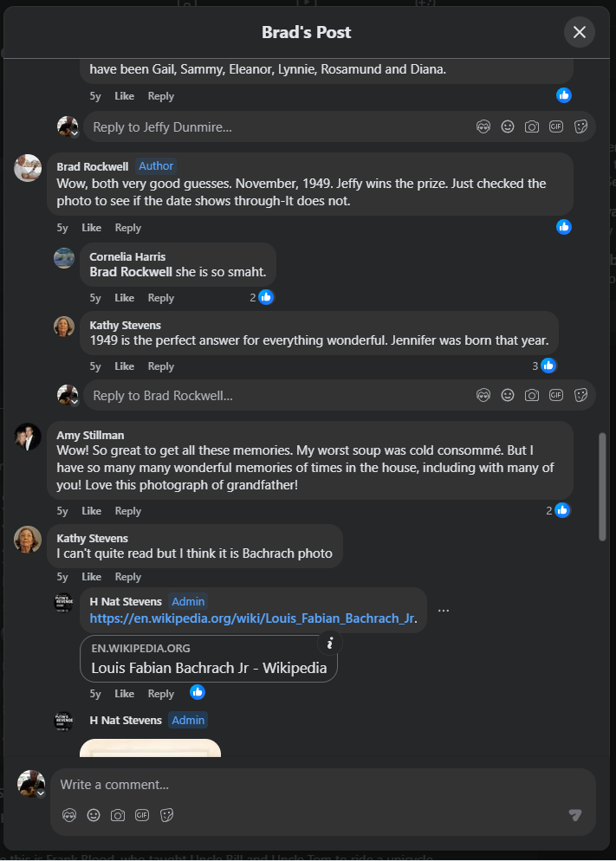Open the GIF picker in the Reply to Brad Rockwell field

pyautogui.click(x=556, y=395)
